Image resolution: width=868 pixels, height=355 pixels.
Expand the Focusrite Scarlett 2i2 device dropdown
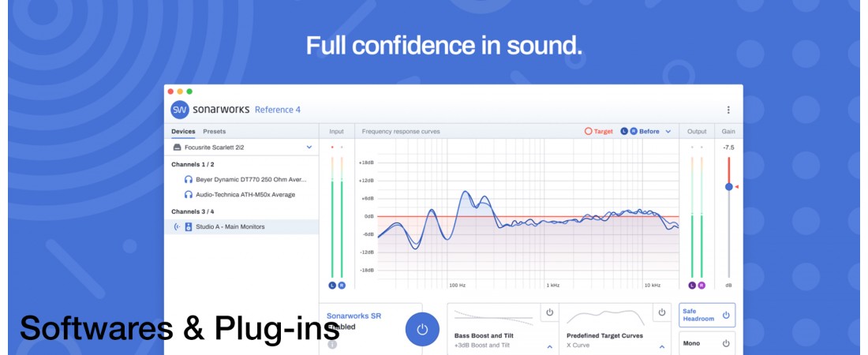309,147
